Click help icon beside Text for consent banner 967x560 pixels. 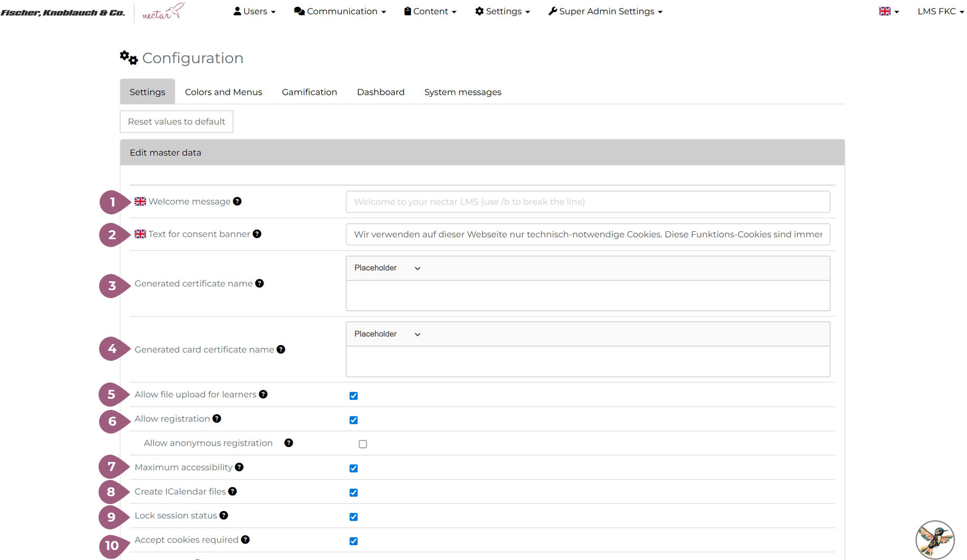click(257, 234)
